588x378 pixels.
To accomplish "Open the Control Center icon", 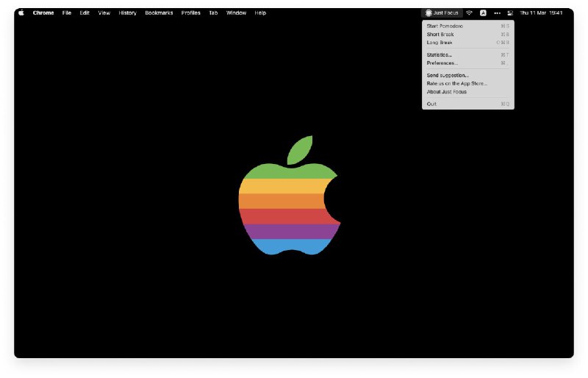I will point(510,13).
